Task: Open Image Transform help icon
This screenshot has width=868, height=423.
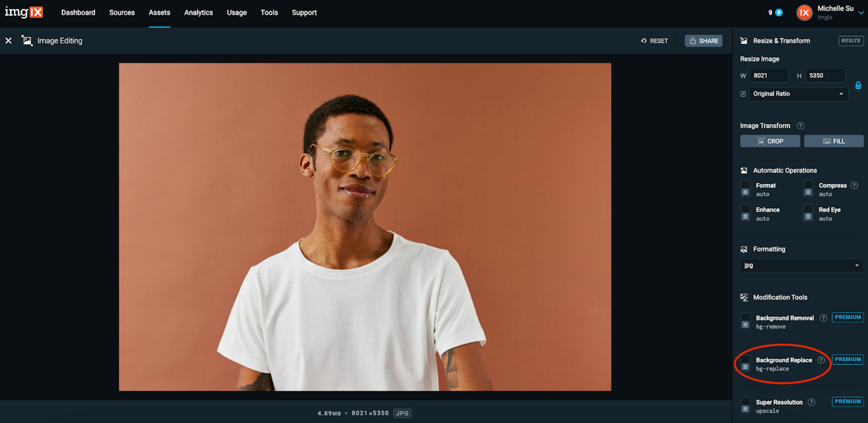Action: [x=800, y=126]
